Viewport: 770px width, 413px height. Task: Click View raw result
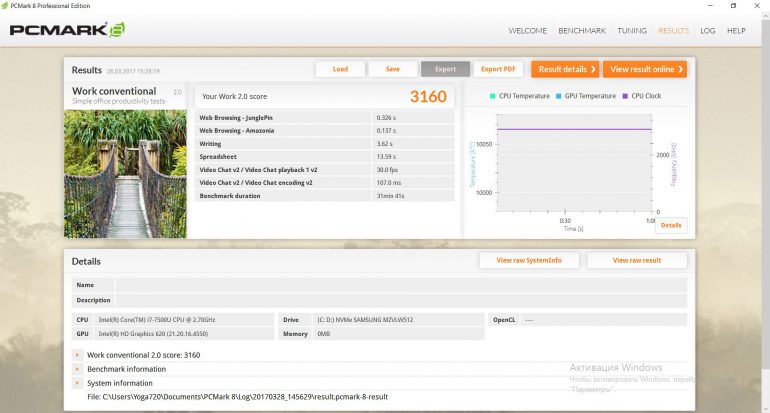point(637,260)
